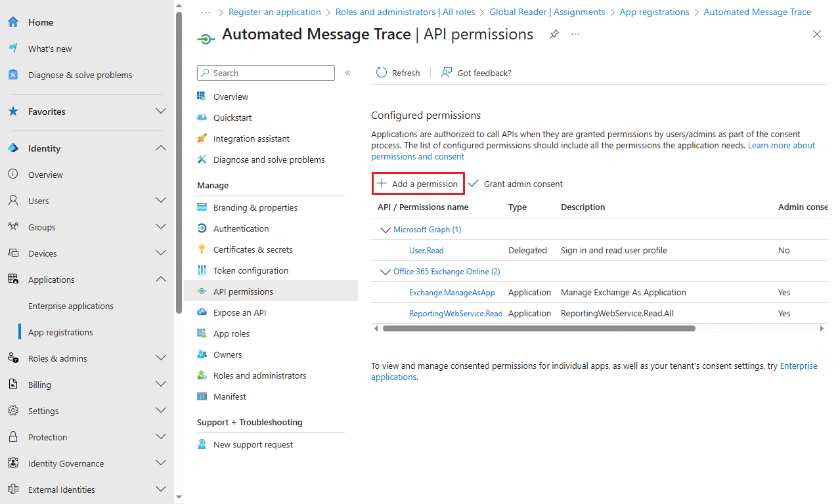The height and width of the screenshot is (504, 840).
Task: Expand the Devices chevron
Action: 161,253
